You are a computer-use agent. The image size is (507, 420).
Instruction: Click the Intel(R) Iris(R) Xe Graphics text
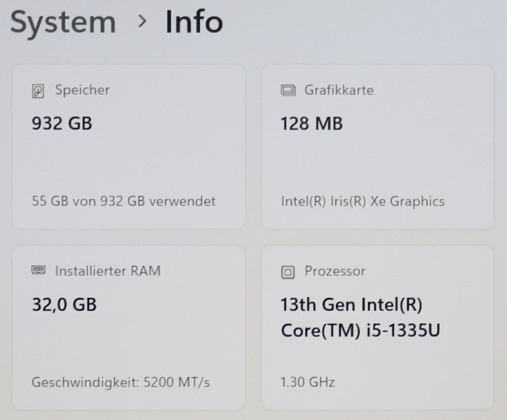coord(362,201)
